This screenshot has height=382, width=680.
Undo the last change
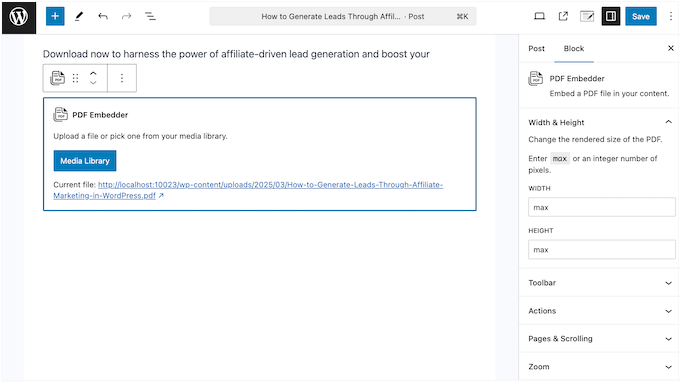(103, 16)
